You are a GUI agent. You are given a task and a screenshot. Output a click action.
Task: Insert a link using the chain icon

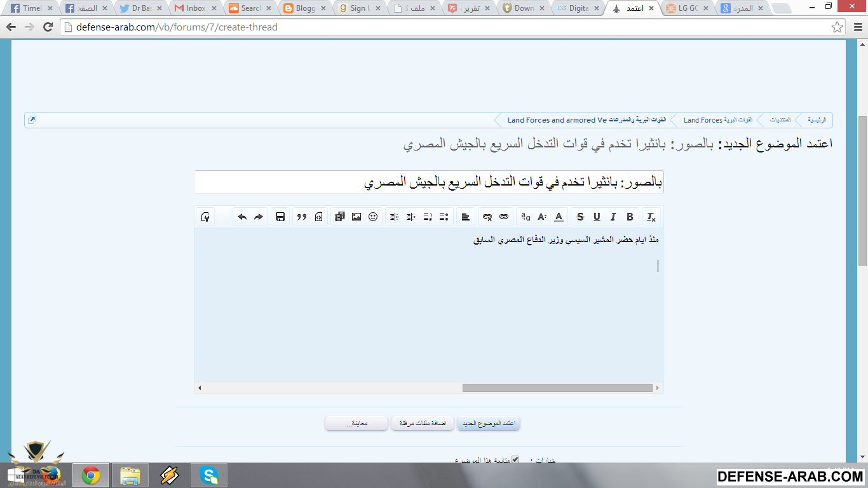[x=504, y=217]
